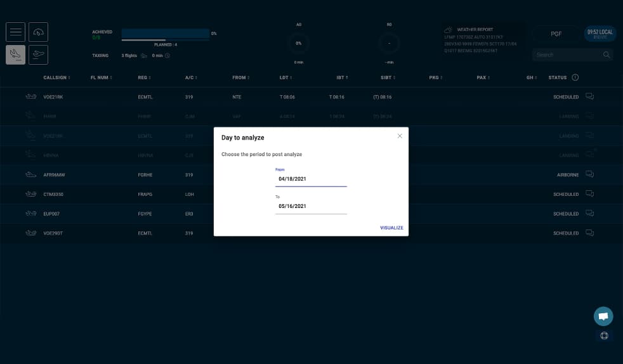Screen dimensions: 623x364
Task: Sort by A/C column
Action: 191,78
